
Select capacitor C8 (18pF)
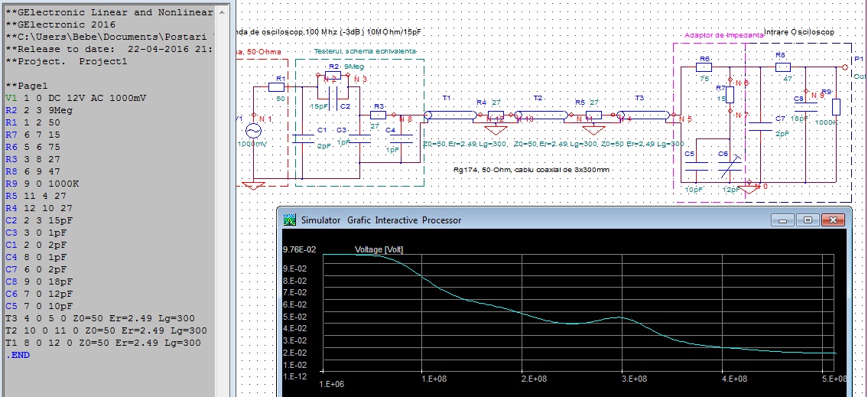point(805,107)
